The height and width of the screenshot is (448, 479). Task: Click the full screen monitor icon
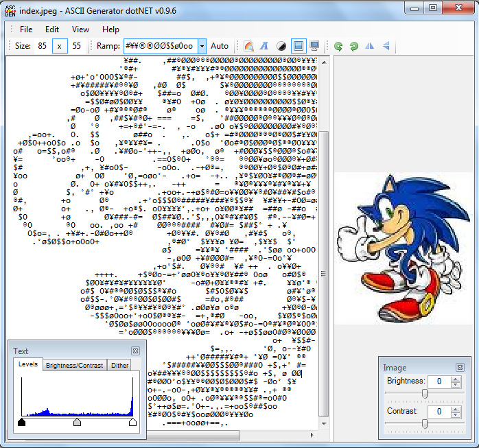[314, 46]
